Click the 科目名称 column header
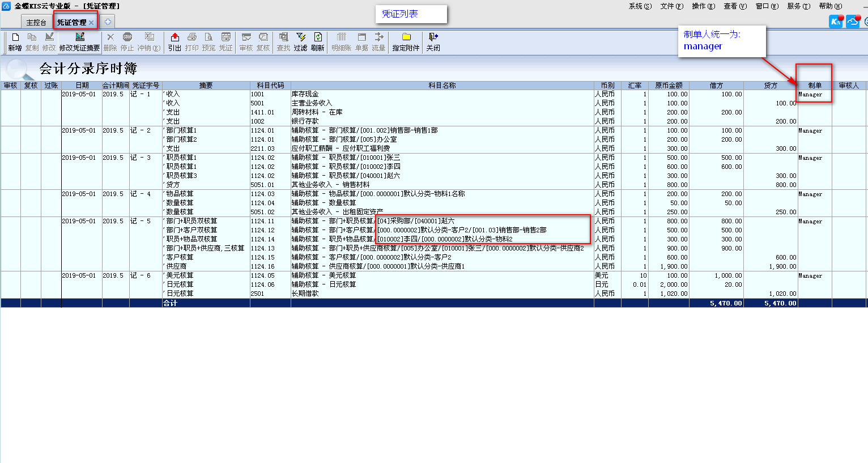Viewport: 868px width, 463px height. 442,86
